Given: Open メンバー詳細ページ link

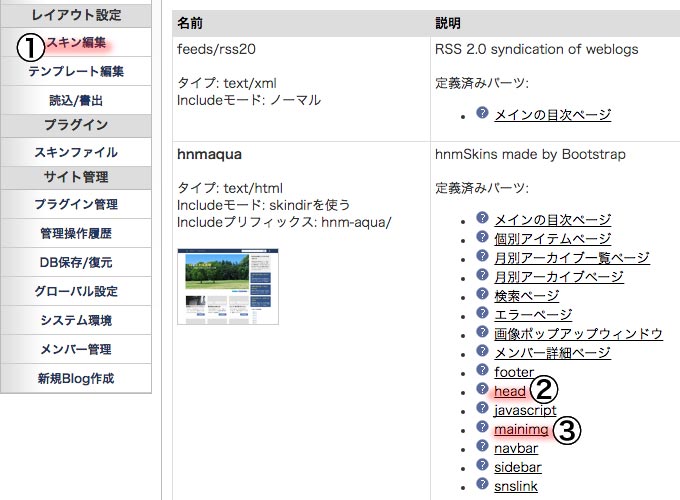Looking at the screenshot, I should 552,353.
